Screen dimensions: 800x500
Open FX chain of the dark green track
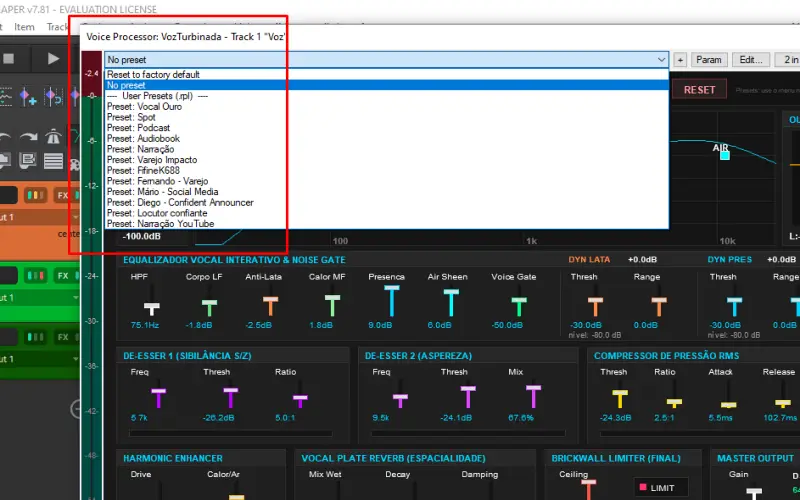(63, 337)
